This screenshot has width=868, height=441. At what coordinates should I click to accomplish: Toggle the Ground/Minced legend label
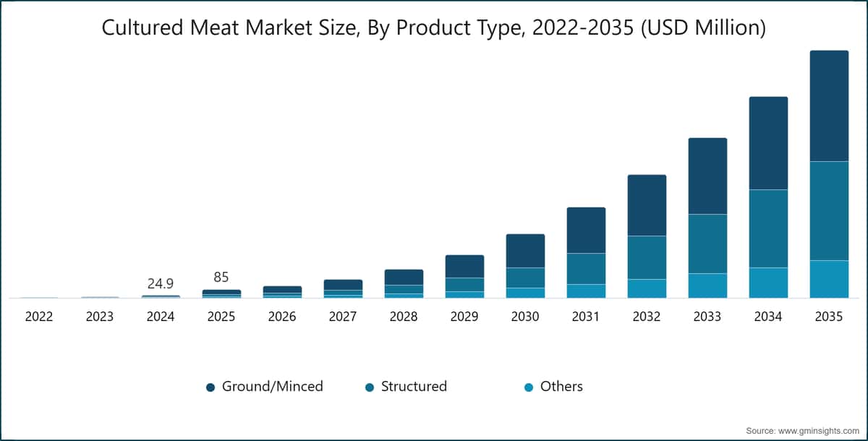pos(272,387)
